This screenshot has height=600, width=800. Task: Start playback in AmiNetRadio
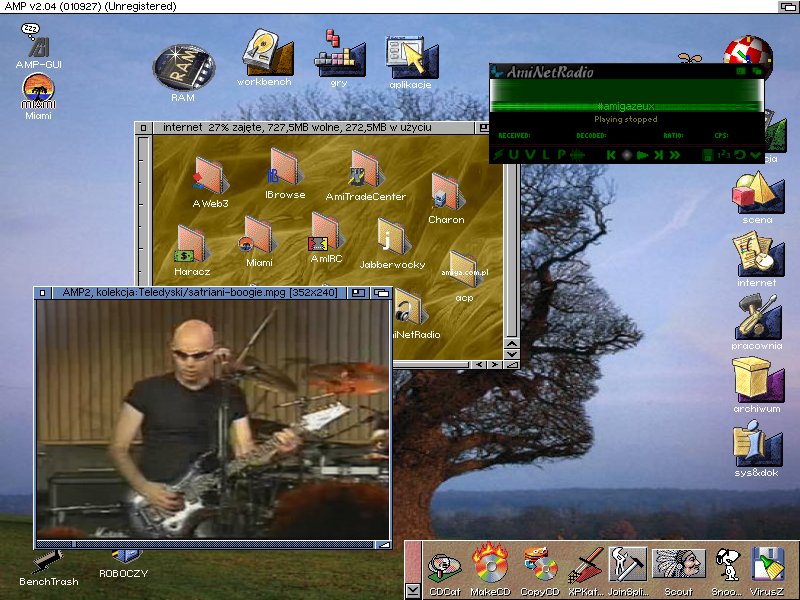(x=643, y=155)
